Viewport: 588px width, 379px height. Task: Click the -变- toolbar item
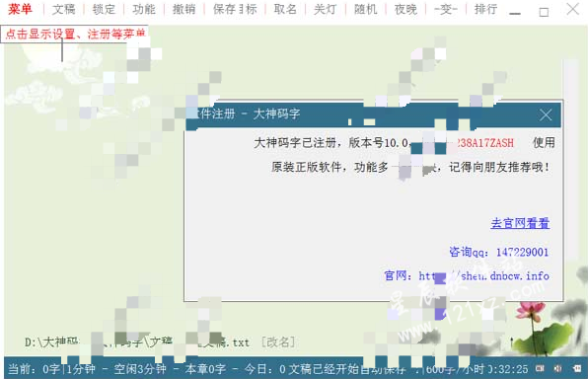tap(446, 9)
